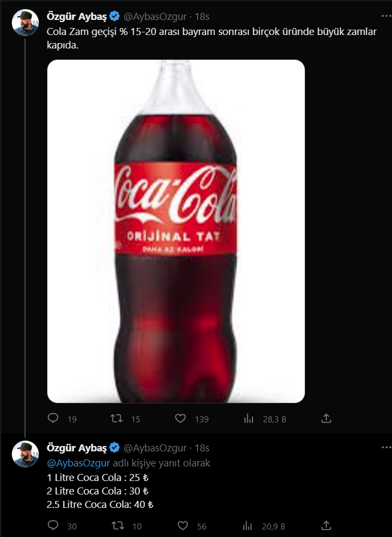
Task: Like the Cola price hike tweet
Action: [181, 419]
